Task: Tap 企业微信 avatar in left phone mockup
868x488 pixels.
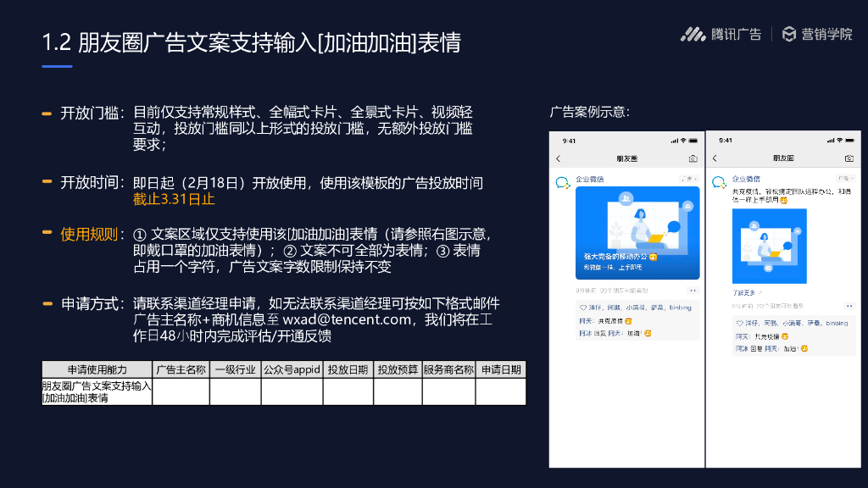Action: click(x=563, y=183)
